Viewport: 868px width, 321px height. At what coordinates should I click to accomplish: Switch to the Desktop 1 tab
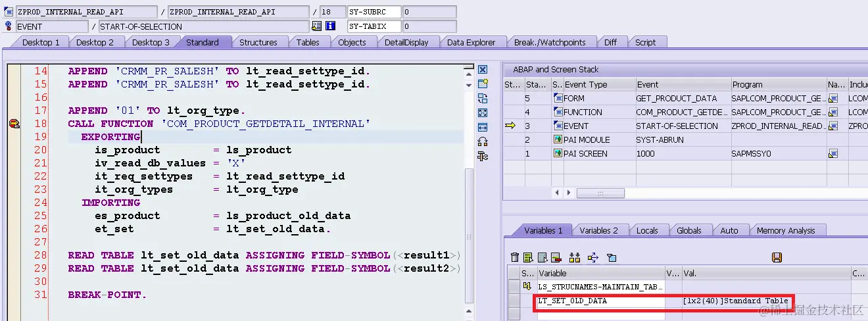point(41,42)
